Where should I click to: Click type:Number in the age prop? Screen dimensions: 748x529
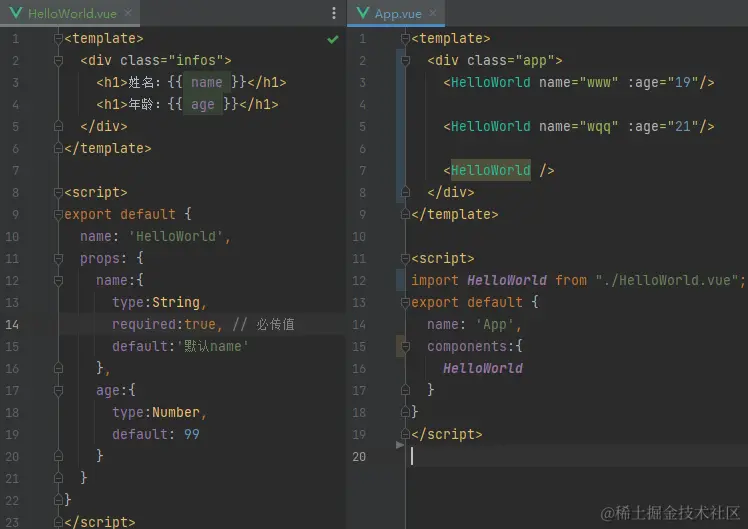(156, 413)
